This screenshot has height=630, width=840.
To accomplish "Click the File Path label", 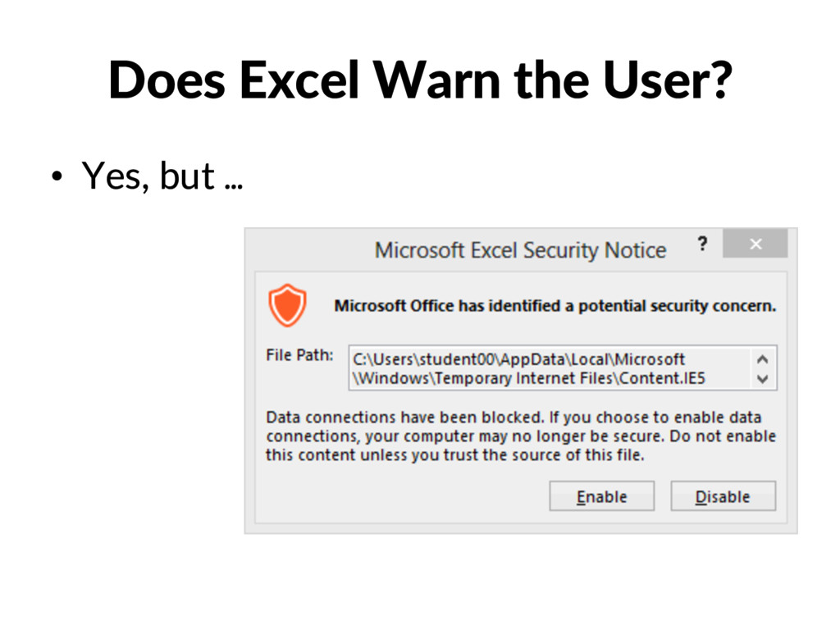I will pos(299,355).
